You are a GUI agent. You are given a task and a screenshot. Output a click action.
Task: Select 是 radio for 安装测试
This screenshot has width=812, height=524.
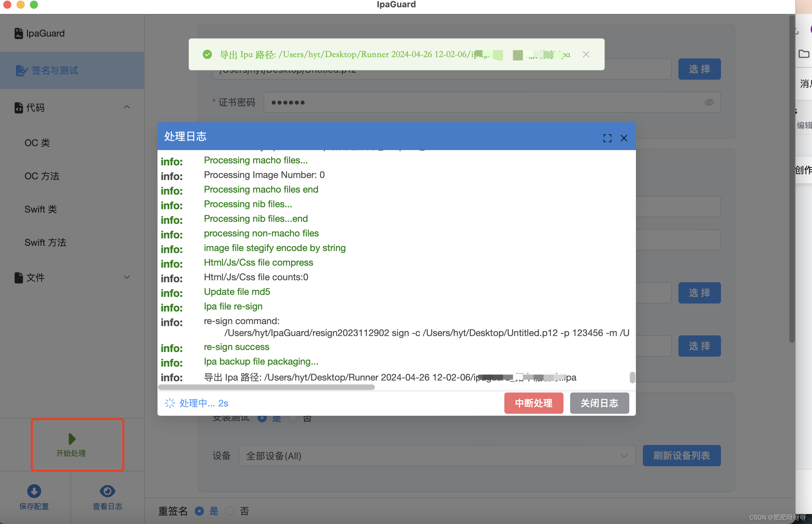point(262,418)
